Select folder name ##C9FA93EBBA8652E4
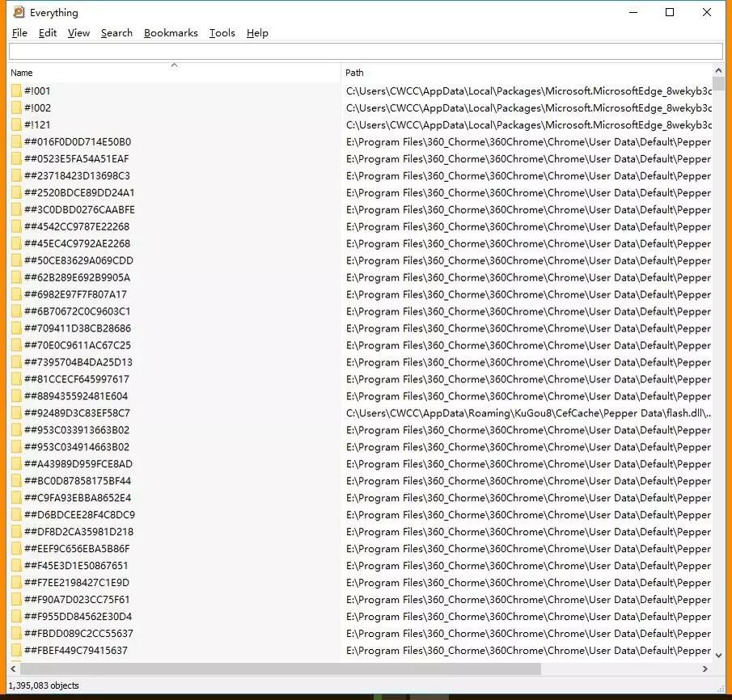 pyautogui.click(x=78, y=498)
